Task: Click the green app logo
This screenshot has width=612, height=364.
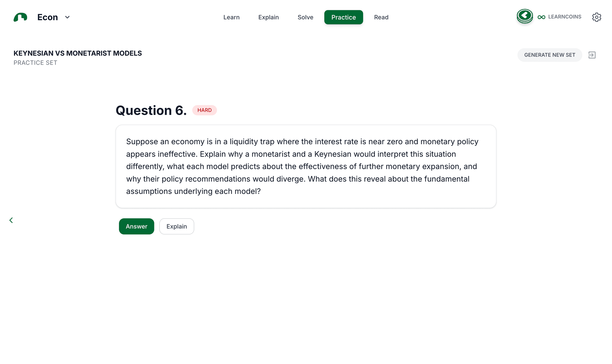Action: click(20, 17)
